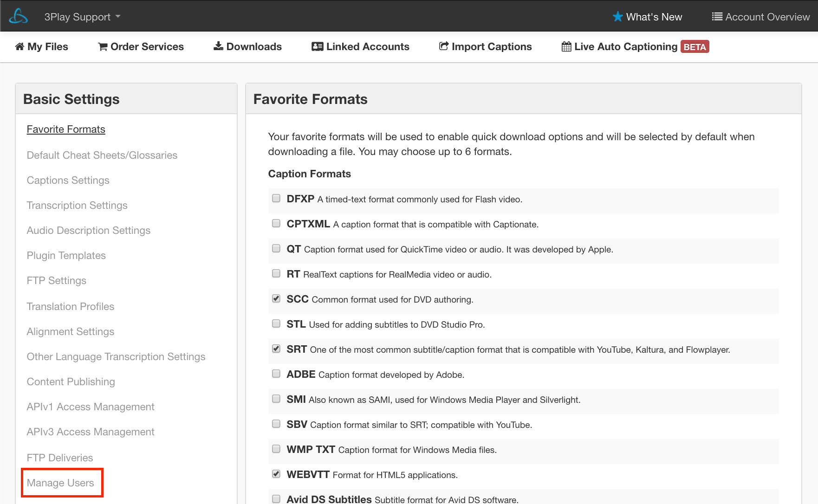818x504 pixels.
Task: Click the Import Captions share icon
Action: pyautogui.click(x=444, y=46)
